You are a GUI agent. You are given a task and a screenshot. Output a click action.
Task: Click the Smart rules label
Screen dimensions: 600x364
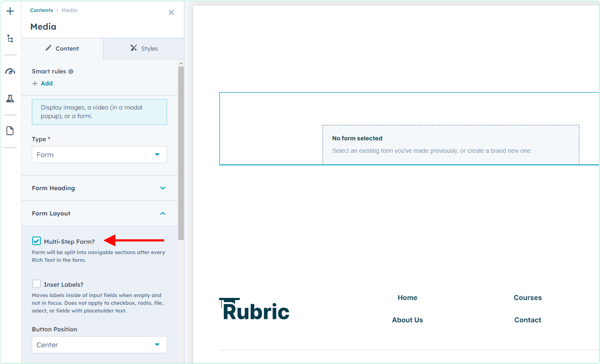click(x=49, y=71)
